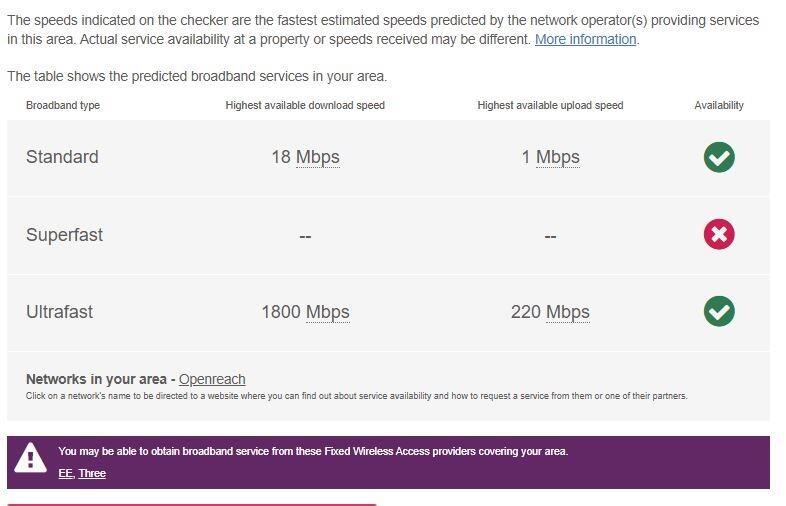
Task: Click the Availability column header
Action: pyautogui.click(x=719, y=105)
